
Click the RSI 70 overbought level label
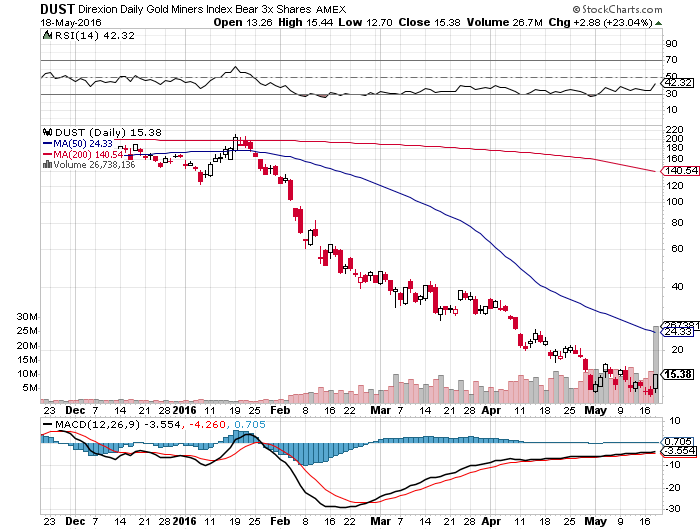[671, 60]
